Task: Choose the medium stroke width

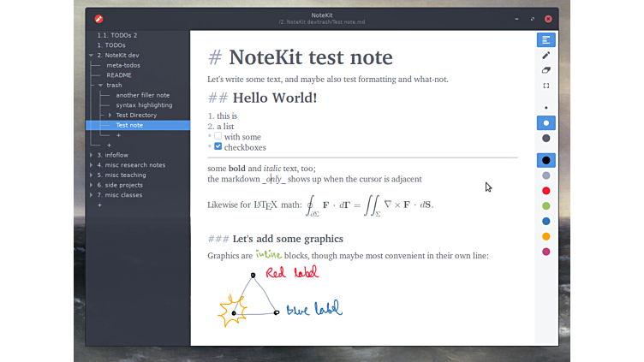Action: [546, 123]
